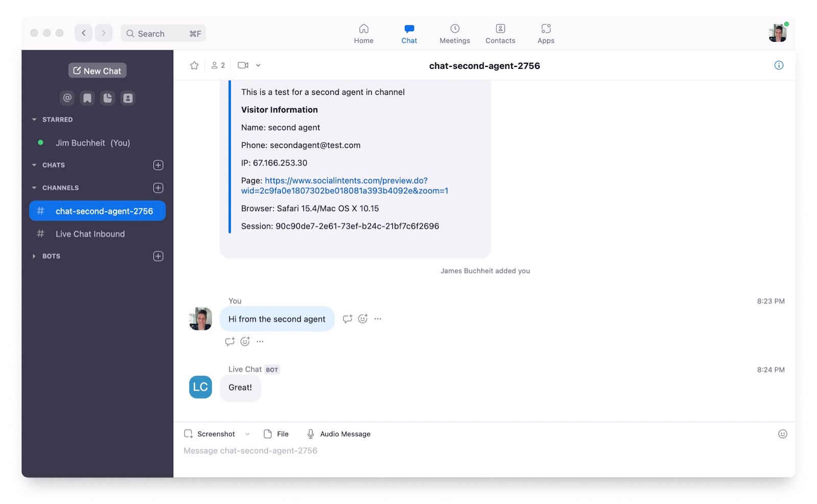Click the LC Live Chat avatar
Viewport: 817px width, 504px height.
(x=201, y=387)
